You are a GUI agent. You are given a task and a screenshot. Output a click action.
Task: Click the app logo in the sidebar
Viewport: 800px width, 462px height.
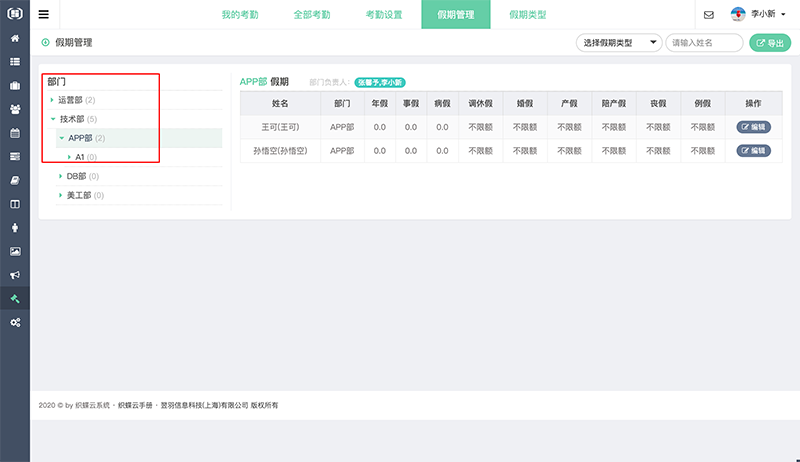[x=15, y=13]
